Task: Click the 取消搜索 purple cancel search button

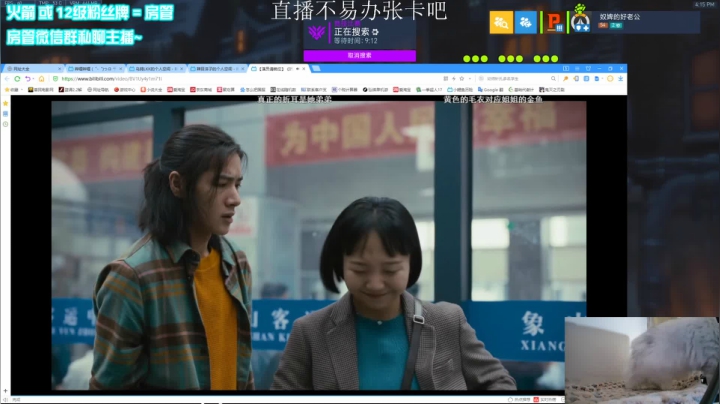Action: 360,56
